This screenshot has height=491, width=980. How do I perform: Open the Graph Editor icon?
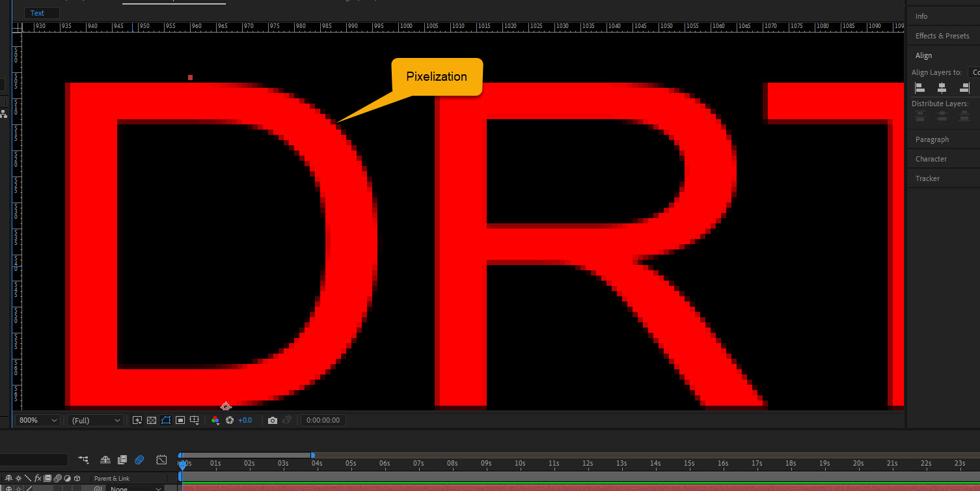(x=161, y=460)
